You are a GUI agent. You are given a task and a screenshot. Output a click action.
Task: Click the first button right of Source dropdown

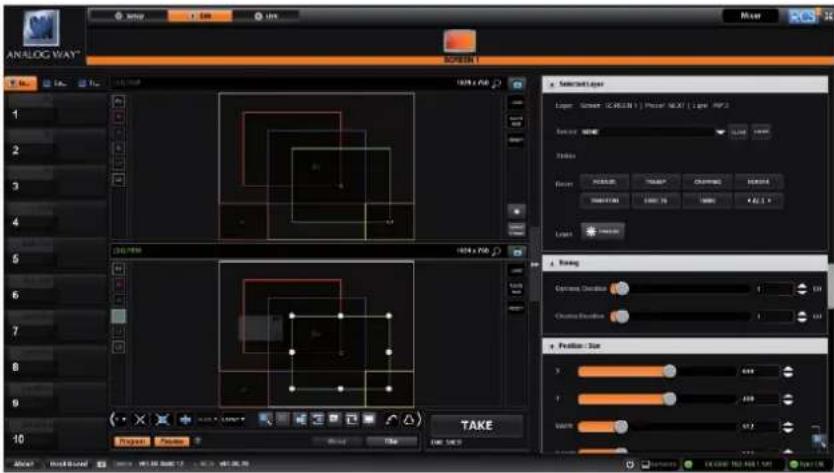(738, 131)
